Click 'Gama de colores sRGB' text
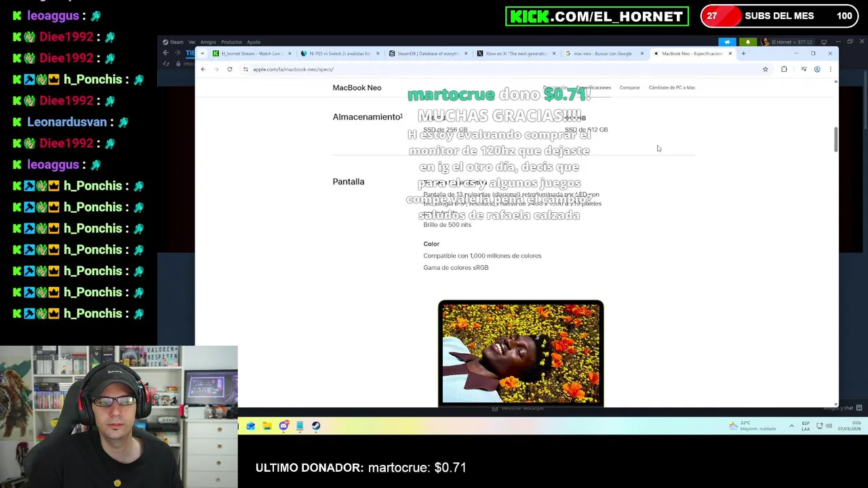 456,268
